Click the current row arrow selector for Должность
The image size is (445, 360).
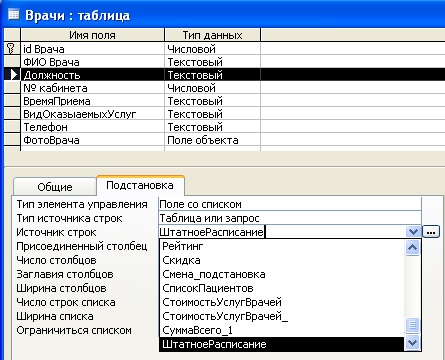click(x=12, y=75)
